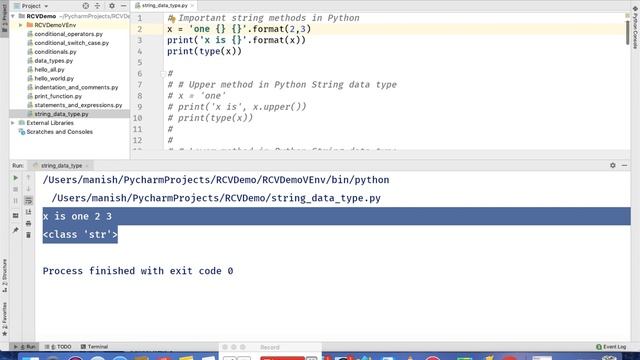Click the intention bulb on editor line 1

coord(172,19)
